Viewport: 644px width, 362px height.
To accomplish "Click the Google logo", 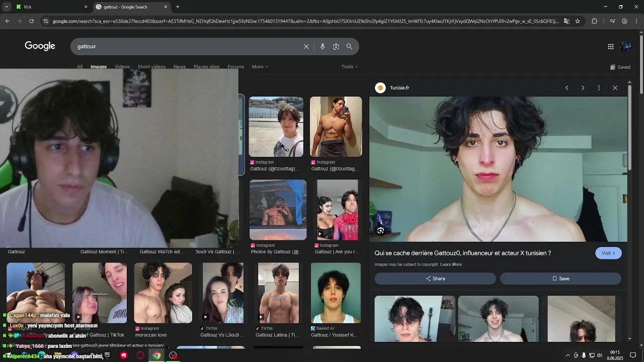I will 40,46.
